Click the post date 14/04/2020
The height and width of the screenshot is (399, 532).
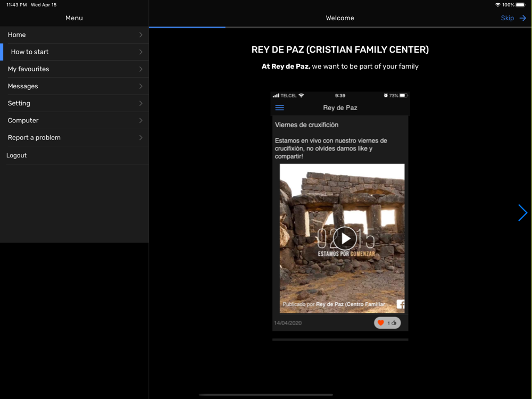[x=288, y=323]
